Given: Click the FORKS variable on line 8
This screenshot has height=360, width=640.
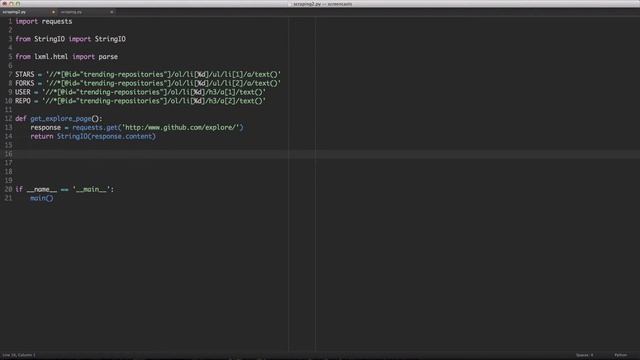Looking at the screenshot, I should [24, 83].
